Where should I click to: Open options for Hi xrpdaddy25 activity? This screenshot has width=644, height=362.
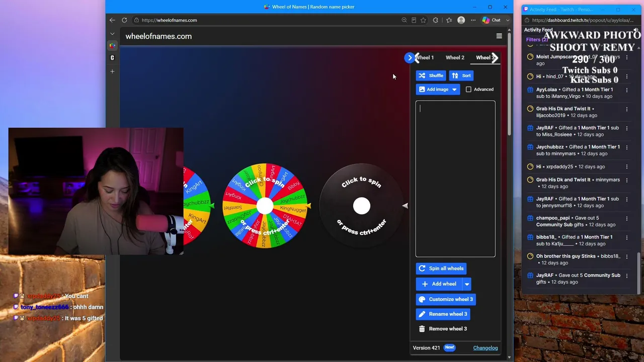point(627,167)
